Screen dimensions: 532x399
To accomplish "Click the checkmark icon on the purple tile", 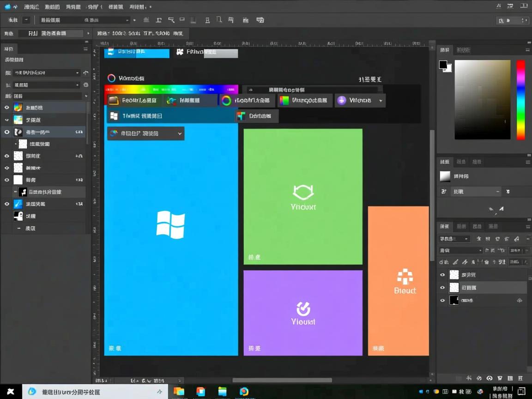I will (x=303, y=308).
